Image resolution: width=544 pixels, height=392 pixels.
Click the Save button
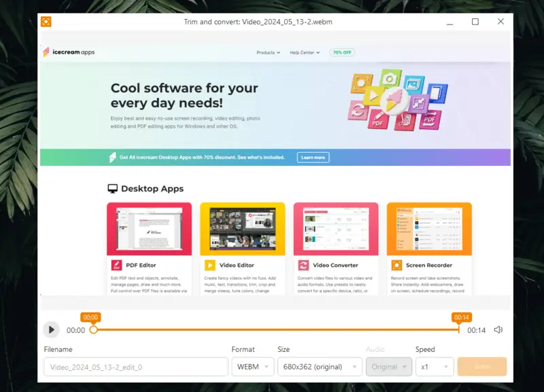point(482,367)
